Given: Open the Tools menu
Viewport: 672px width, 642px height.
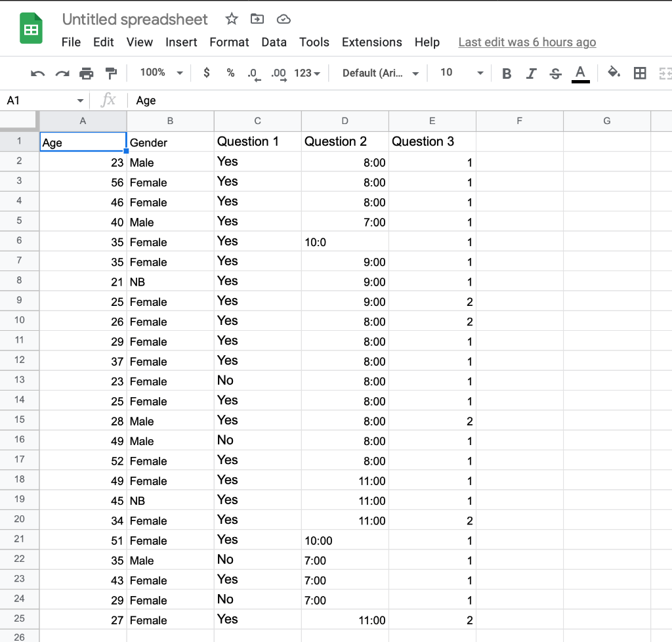Looking at the screenshot, I should [x=314, y=42].
